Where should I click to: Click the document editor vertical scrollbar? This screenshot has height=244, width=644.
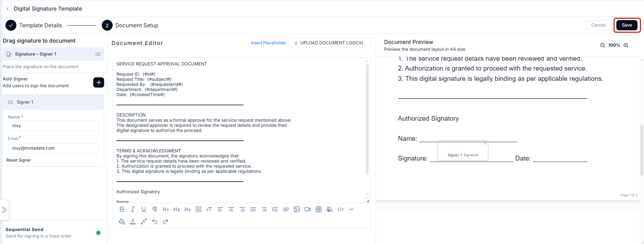pyautogui.click(x=367, y=119)
